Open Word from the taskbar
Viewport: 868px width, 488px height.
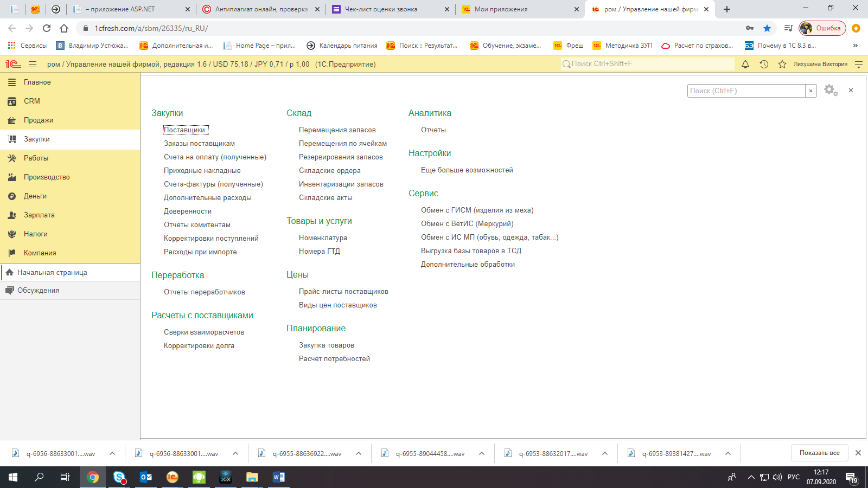[x=279, y=477]
